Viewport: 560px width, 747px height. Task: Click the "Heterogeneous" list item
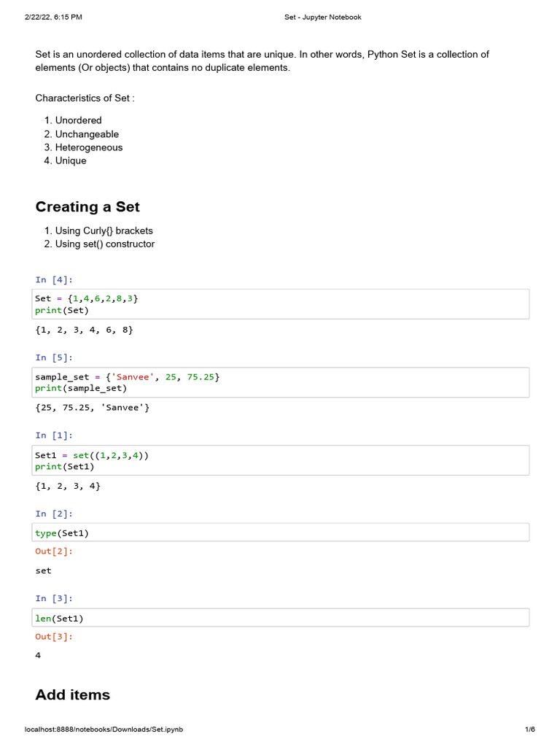click(x=89, y=147)
